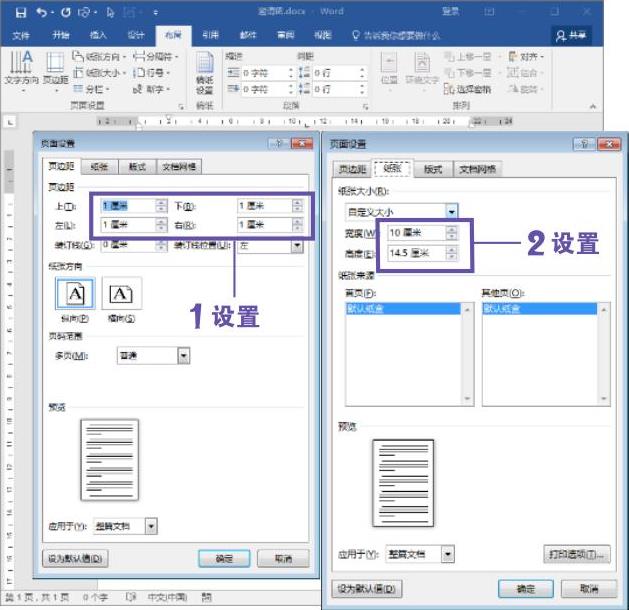Click 确定 in the right dialog

click(x=526, y=589)
